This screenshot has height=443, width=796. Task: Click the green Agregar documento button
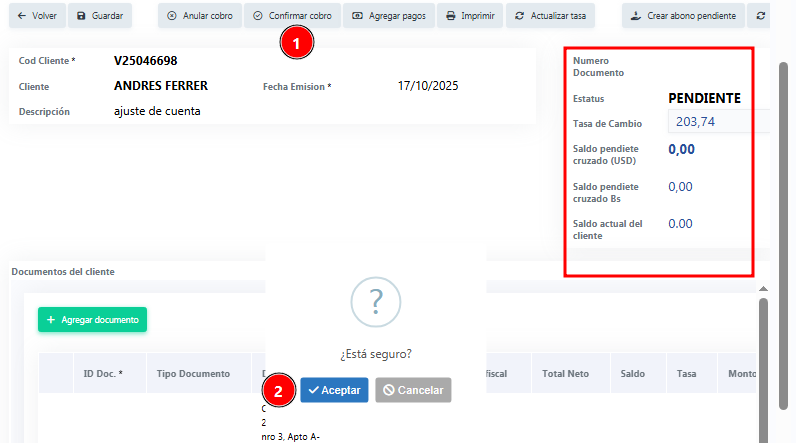pyautogui.click(x=92, y=319)
